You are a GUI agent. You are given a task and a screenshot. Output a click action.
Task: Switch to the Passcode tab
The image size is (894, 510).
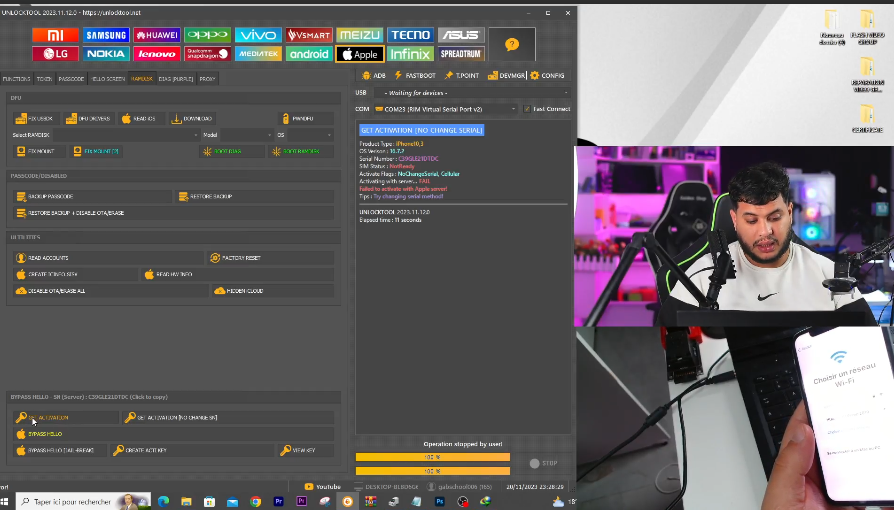pyautogui.click(x=71, y=79)
